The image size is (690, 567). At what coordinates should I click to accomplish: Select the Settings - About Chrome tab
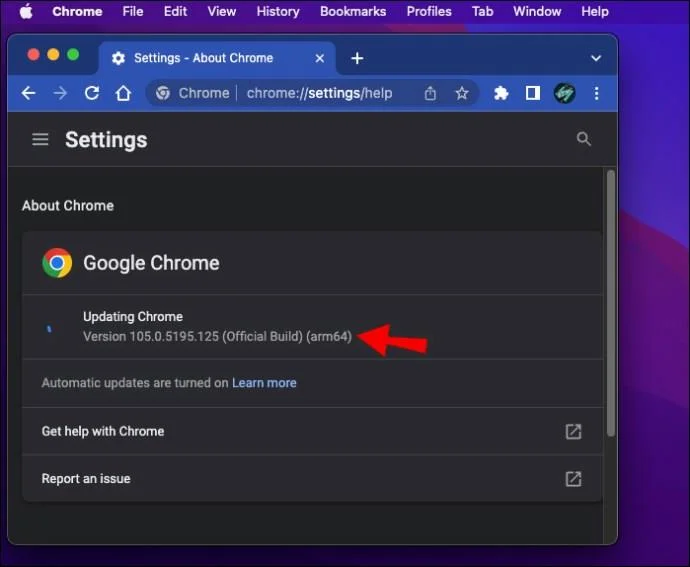tap(217, 58)
